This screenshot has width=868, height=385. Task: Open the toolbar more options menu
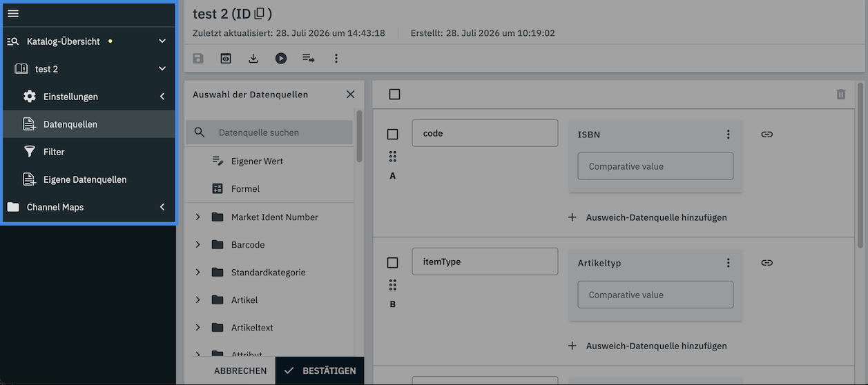(x=336, y=59)
